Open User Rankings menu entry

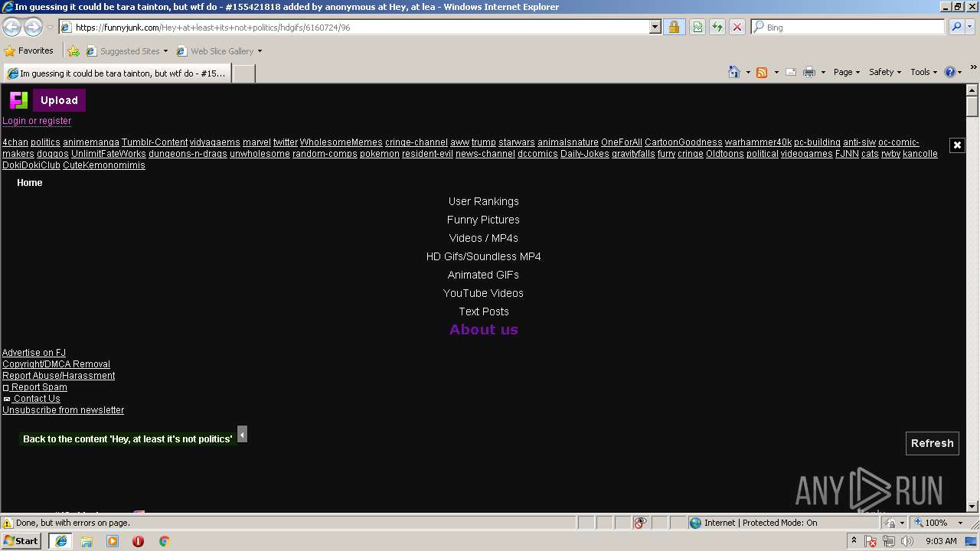click(x=484, y=201)
